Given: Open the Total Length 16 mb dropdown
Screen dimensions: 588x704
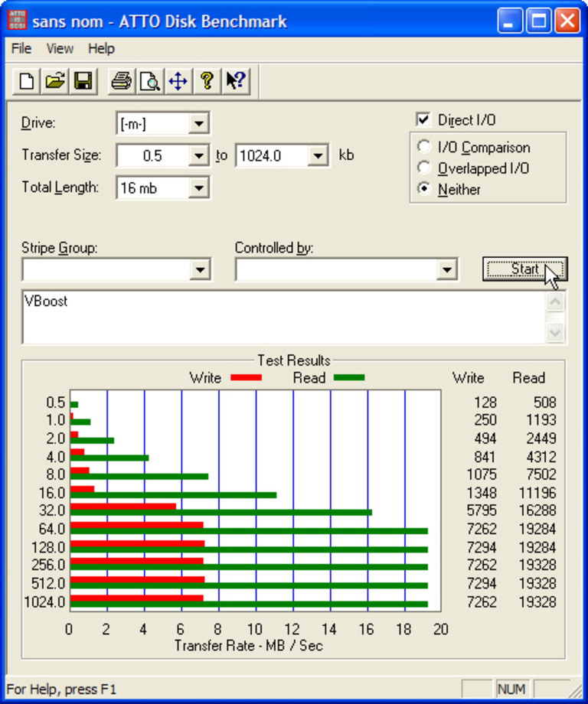Looking at the screenshot, I should (198, 188).
